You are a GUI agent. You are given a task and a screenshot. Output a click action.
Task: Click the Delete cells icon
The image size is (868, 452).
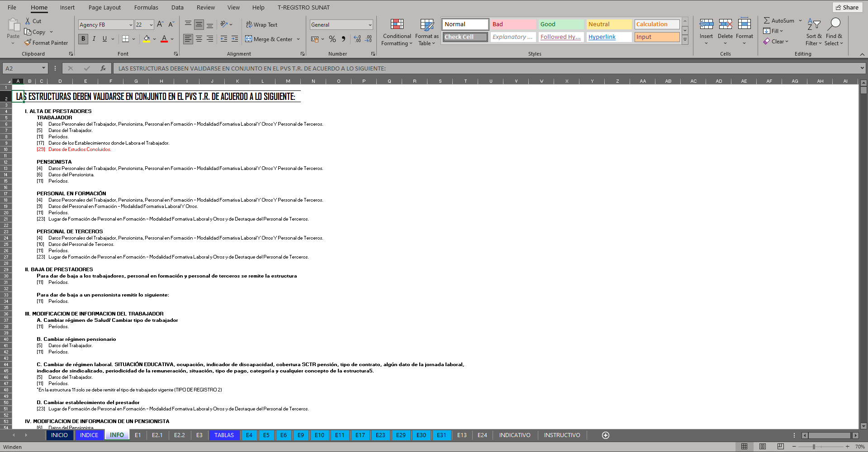point(725,24)
